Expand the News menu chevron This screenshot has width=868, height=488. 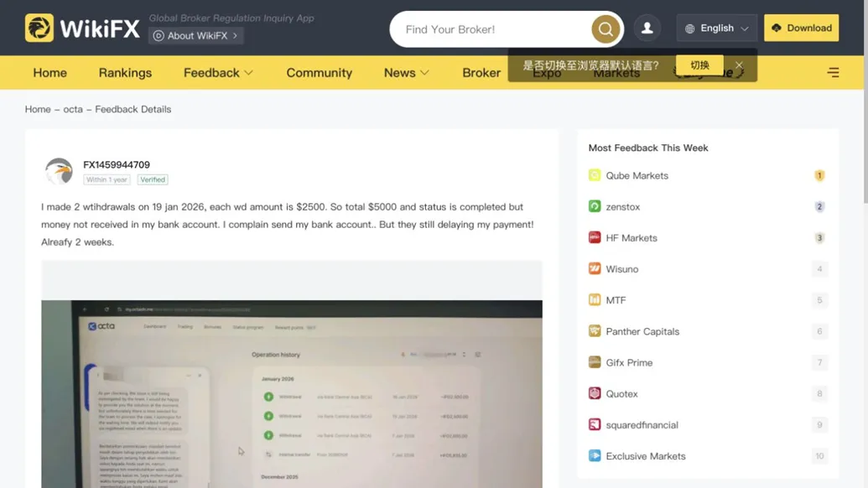point(424,73)
